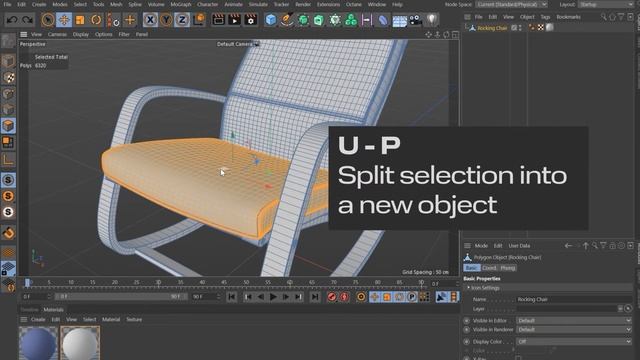Go to start of animation

click(x=231, y=297)
